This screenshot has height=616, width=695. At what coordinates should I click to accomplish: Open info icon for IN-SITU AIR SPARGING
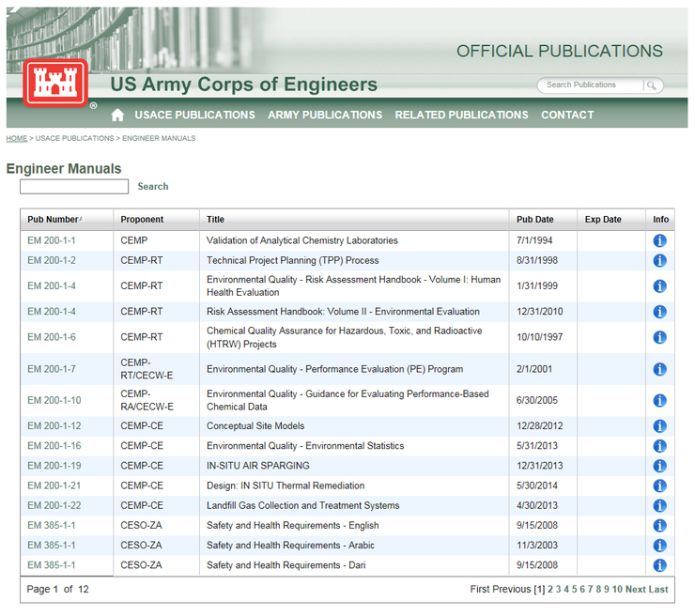659,466
